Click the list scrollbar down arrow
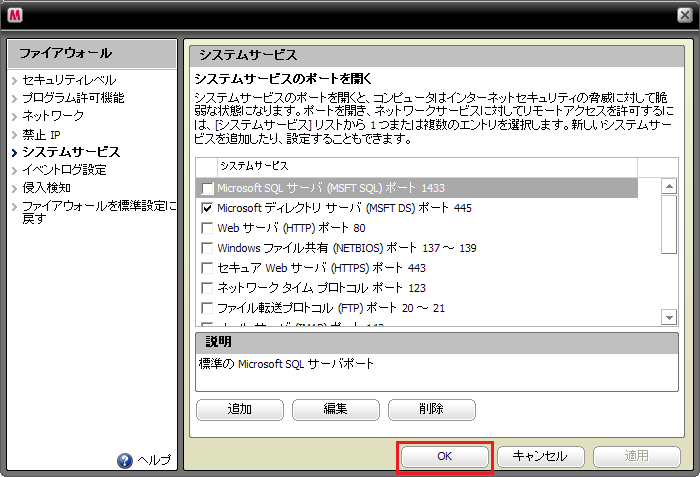 pos(669,316)
